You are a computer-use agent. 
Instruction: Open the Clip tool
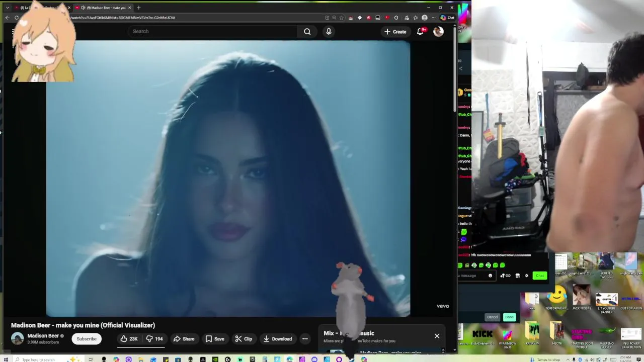[x=244, y=339]
